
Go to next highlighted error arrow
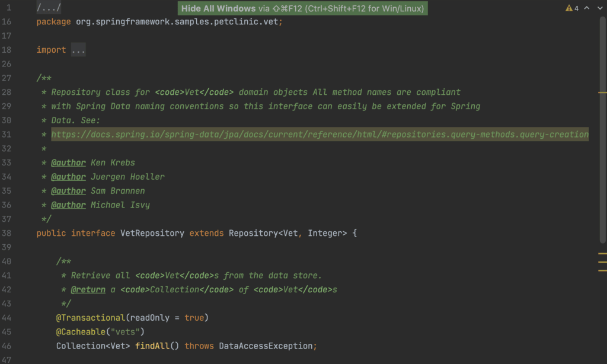600,8
